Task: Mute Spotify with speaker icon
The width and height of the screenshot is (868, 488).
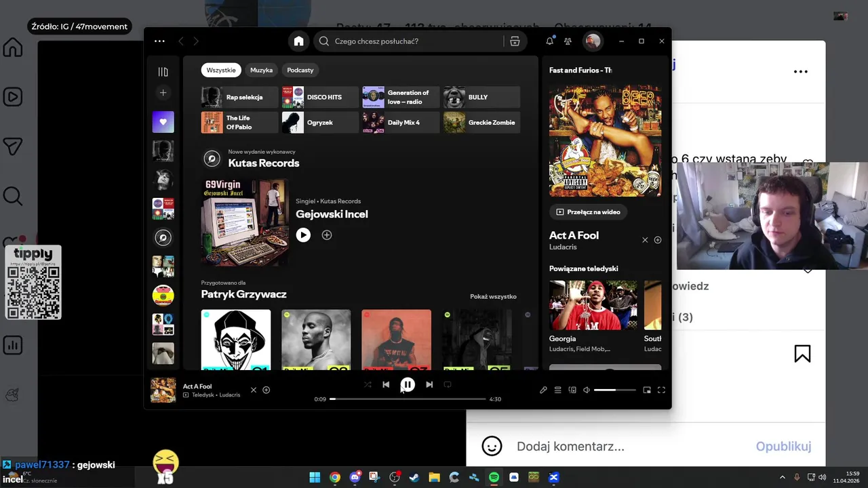Action: click(587, 390)
